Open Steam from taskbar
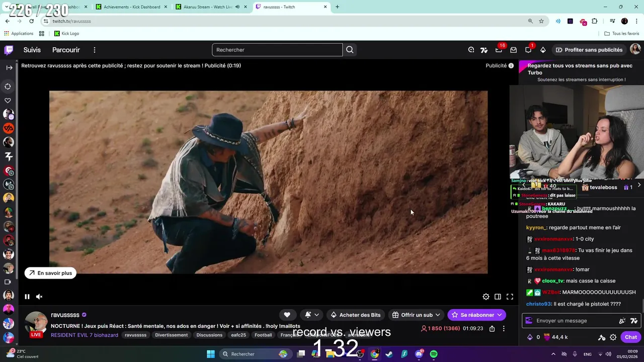 coord(389,354)
